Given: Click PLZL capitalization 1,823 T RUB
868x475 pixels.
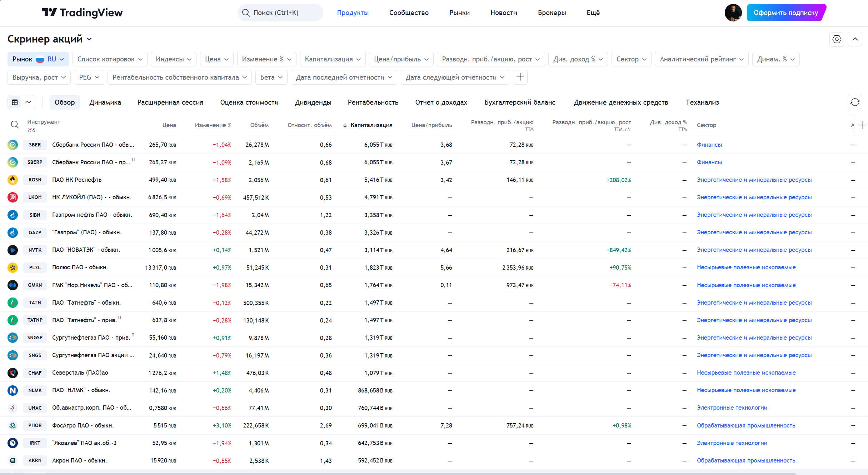Looking at the screenshot, I should [x=378, y=267].
